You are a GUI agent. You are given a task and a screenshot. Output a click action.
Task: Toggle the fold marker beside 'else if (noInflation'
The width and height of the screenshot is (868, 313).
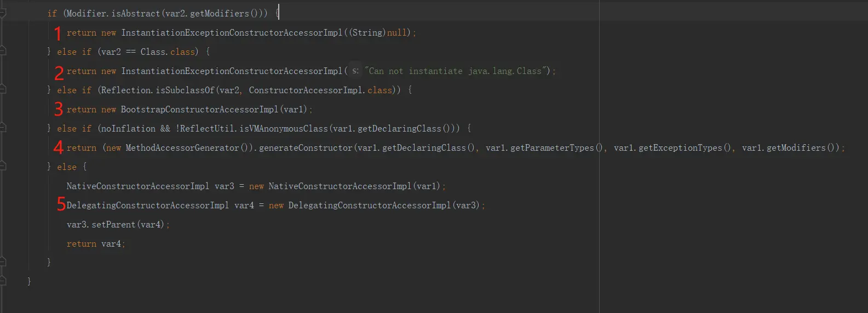coord(2,128)
